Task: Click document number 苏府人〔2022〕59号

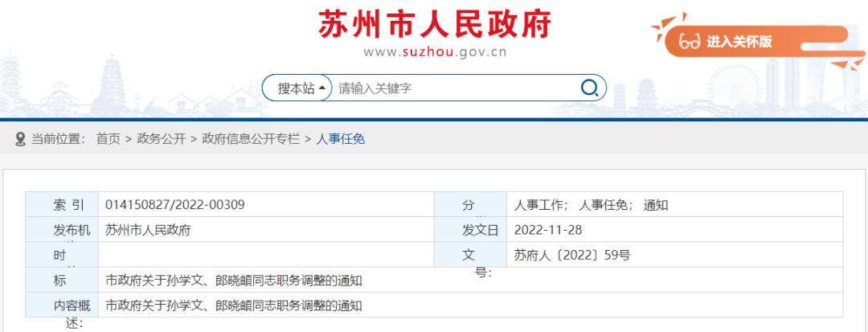Action: click(572, 255)
